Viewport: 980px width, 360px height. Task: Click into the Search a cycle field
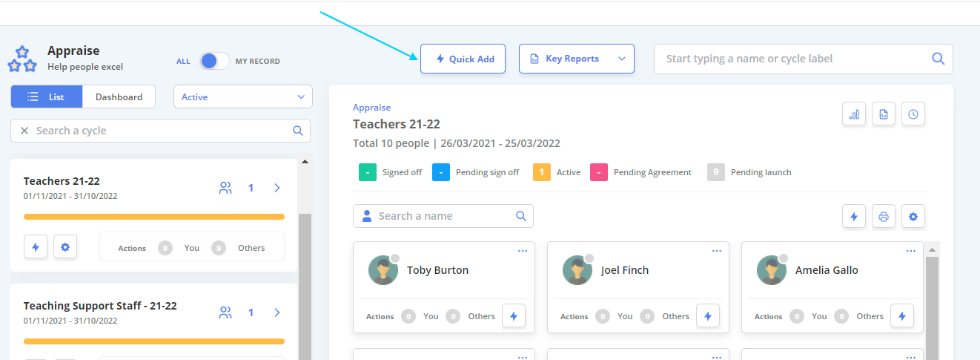coord(160,131)
